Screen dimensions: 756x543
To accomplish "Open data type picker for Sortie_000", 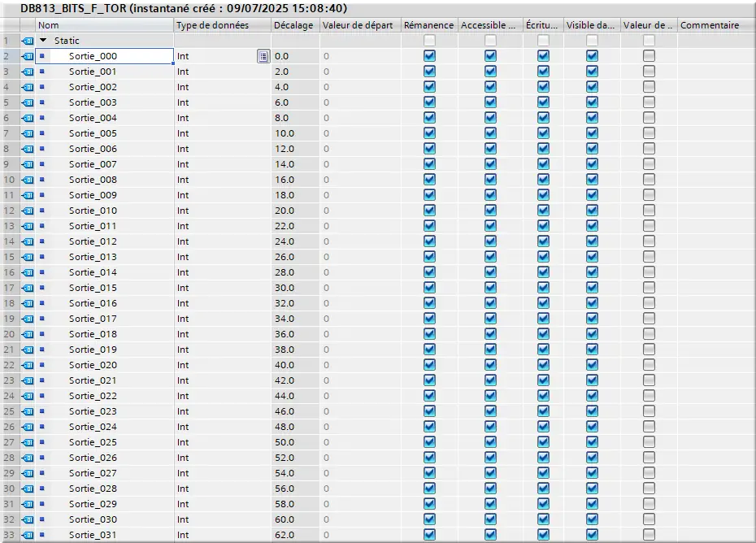I will 263,56.
